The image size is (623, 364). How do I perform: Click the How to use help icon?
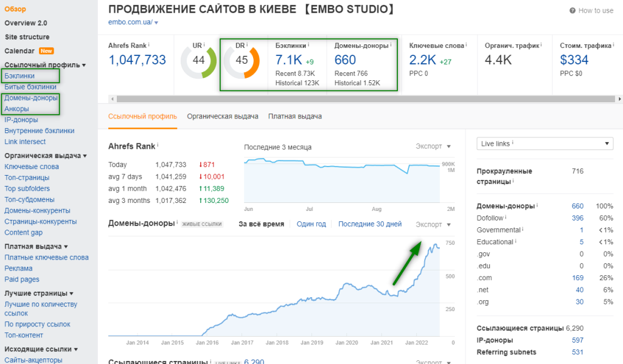point(573,11)
